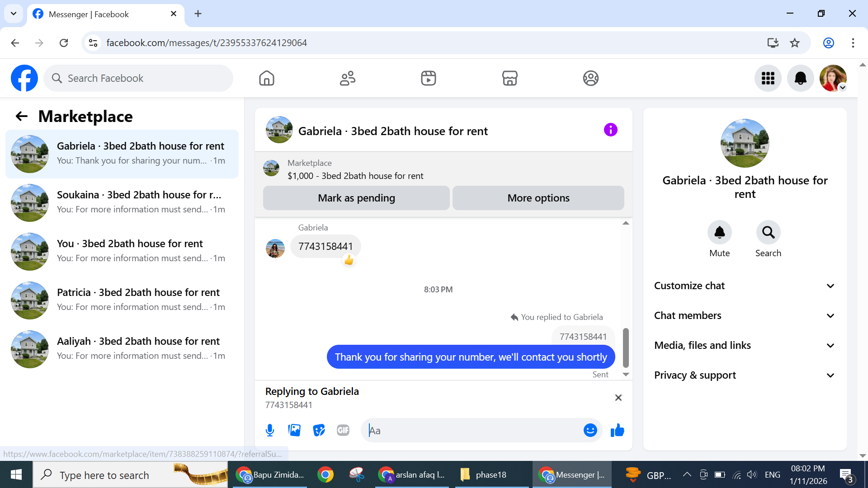View site information icon in address bar
This screenshot has height=488, width=868.
point(93,43)
